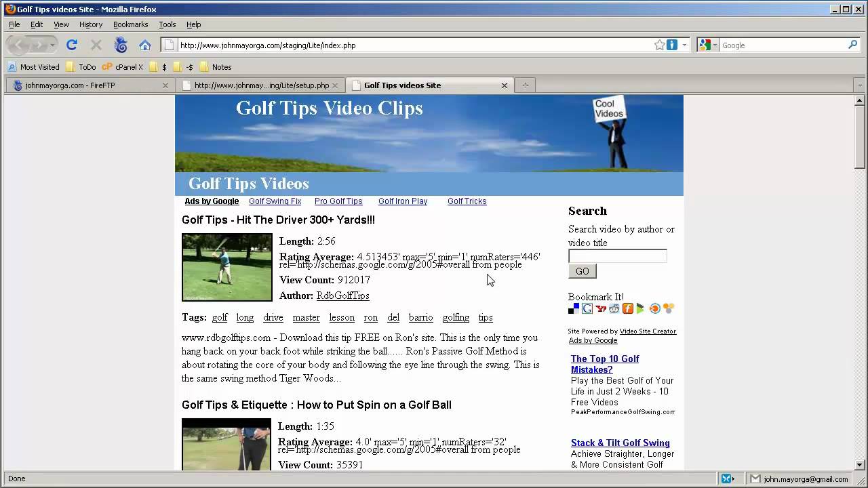Open the cPanel X bookmark
Viewport: 868px width, 488px height.
point(122,67)
